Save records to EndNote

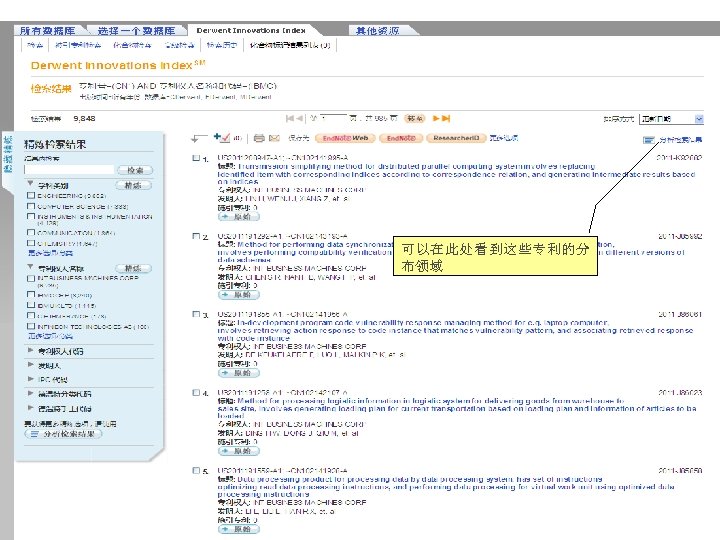point(401,138)
